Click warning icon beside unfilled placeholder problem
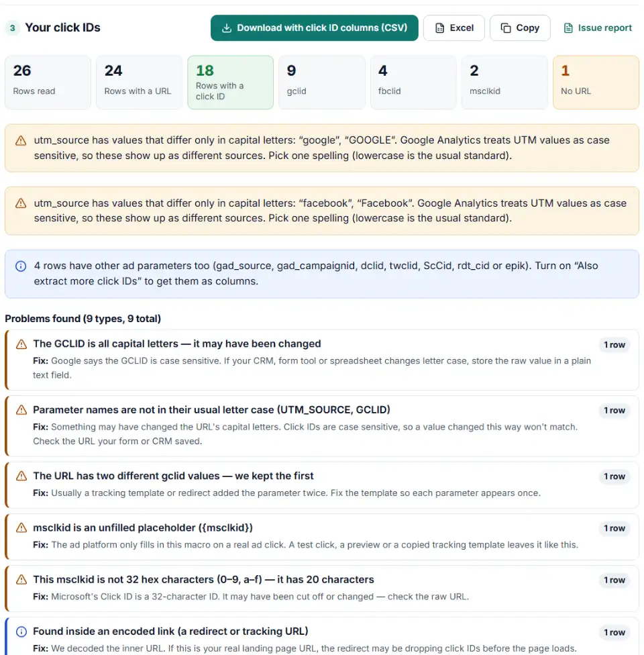644x655 pixels. pos(21,528)
